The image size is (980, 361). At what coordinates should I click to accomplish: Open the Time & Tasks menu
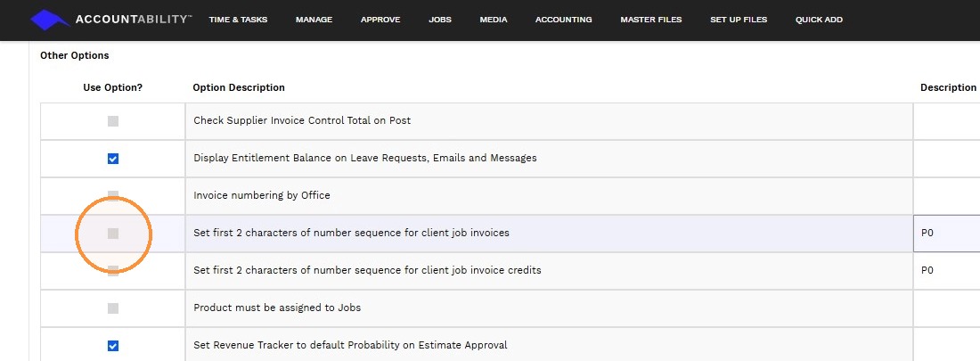238,20
